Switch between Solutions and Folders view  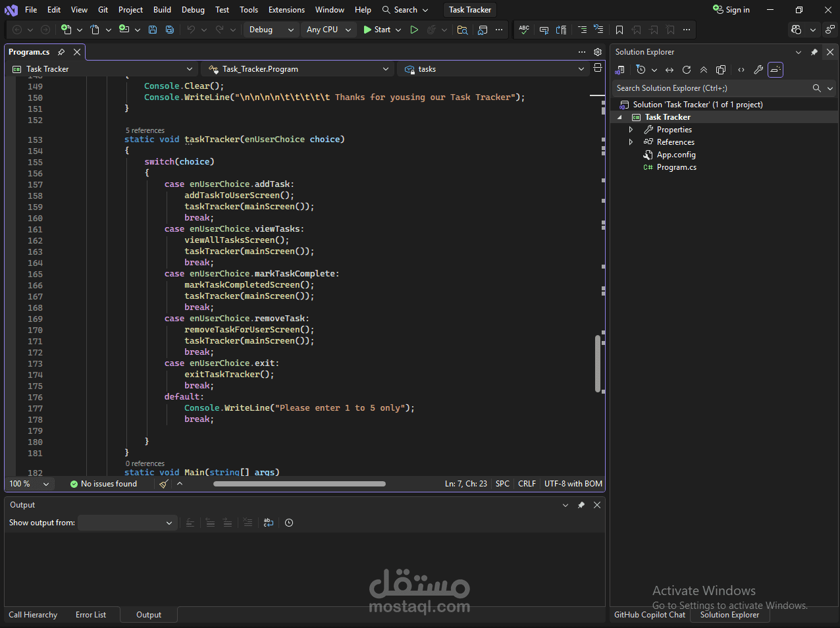[619, 70]
